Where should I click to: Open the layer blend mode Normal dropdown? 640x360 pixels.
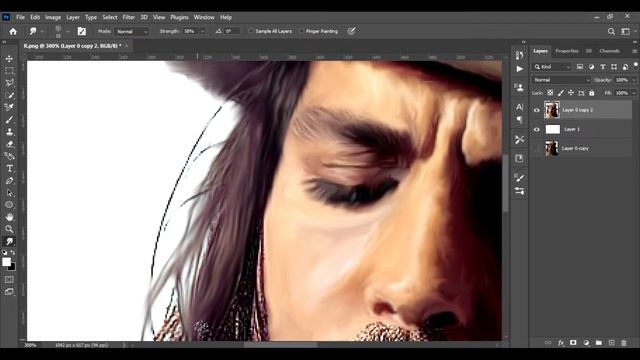click(561, 80)
